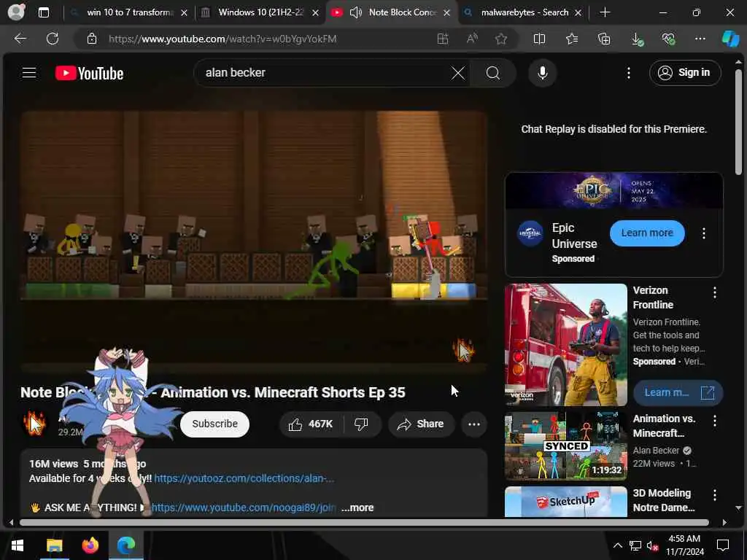Image resolution: width=747 pixels, height=560 pixels.
Task: Launch Firefox from the taskbar
Action: click(x=90, y=545)
